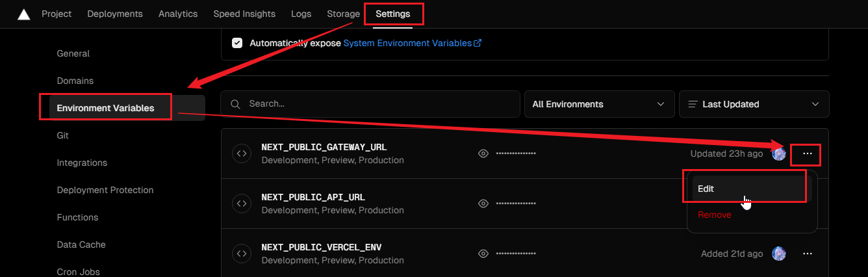Choose Edit from the context menu
The image size is (868, 277).
752,189
